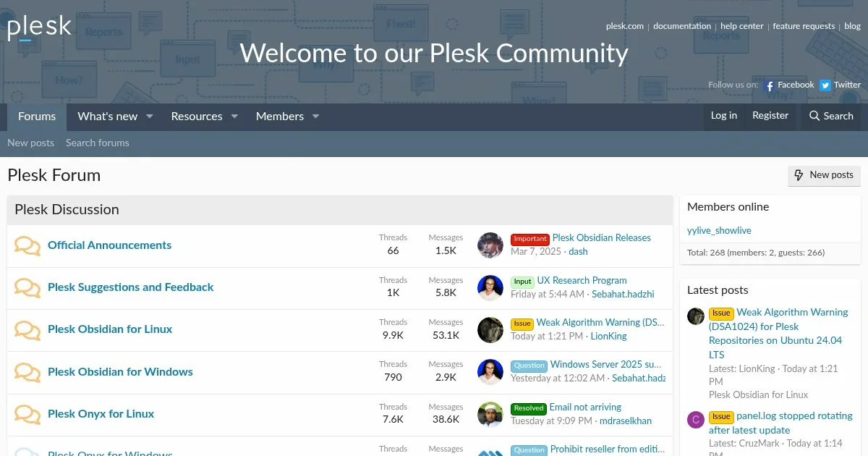Open the feature requests link
Screen dimensions: 868x456
pyautogui.click(x=804, y=26)
